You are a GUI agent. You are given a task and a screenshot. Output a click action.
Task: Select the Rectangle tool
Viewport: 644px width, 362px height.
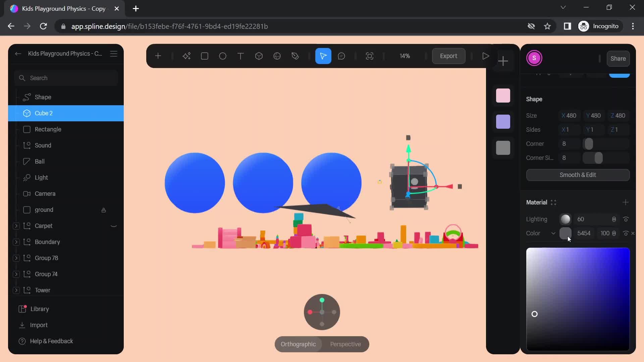[x=205, y=56]
